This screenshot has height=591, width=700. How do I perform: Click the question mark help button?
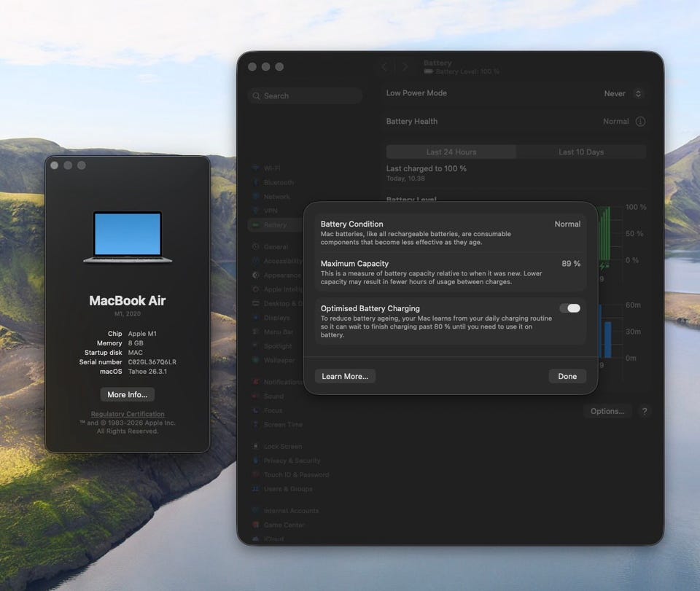click(x=644, y=411)
